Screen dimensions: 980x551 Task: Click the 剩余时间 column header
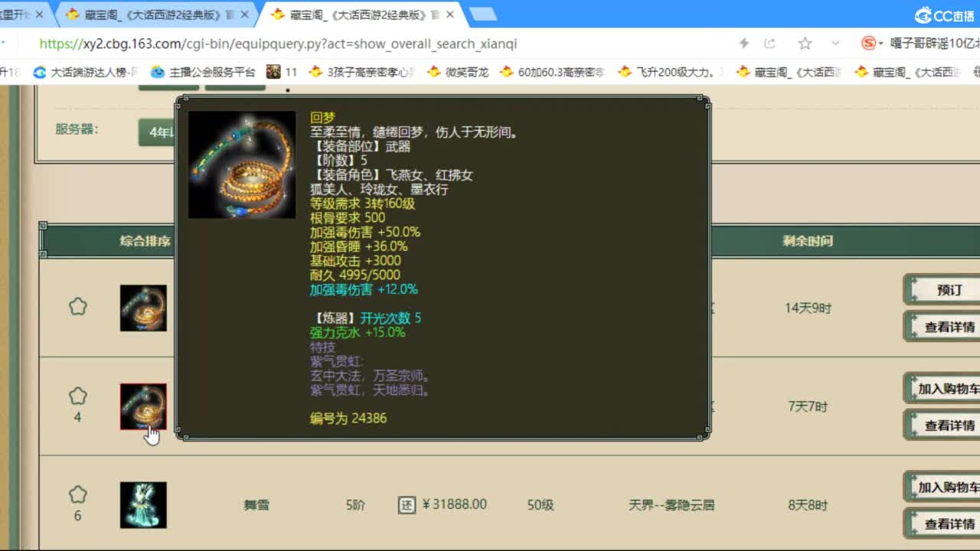coord(808,241)
